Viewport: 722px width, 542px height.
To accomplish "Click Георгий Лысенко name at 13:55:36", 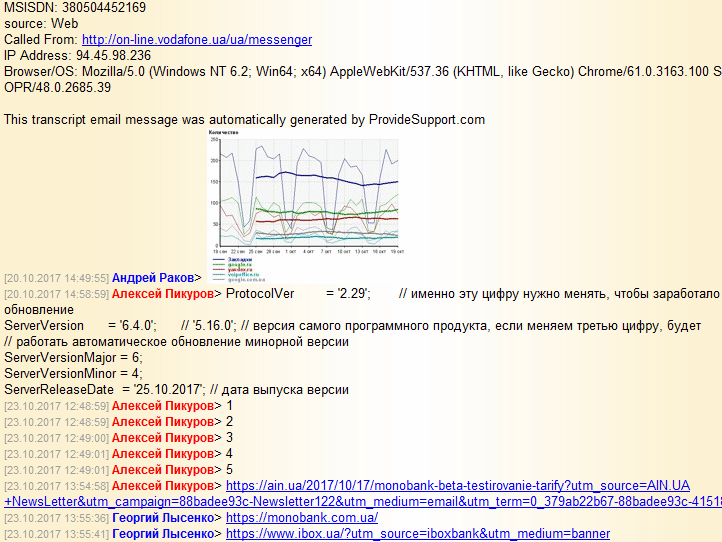I will pyautogui.click(x=163, y=518).
